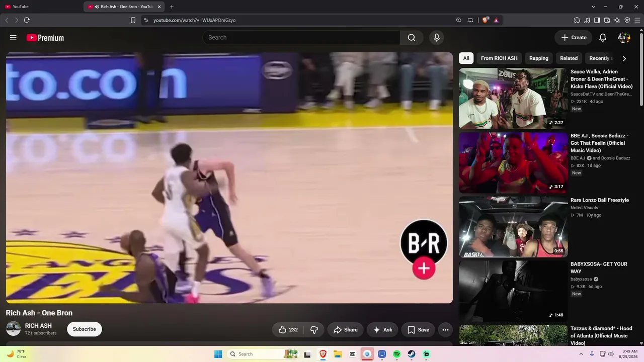The height and width of the screenshot is (362, 644).
Task: Save the video to a playlist
Action: click(418, 330)
